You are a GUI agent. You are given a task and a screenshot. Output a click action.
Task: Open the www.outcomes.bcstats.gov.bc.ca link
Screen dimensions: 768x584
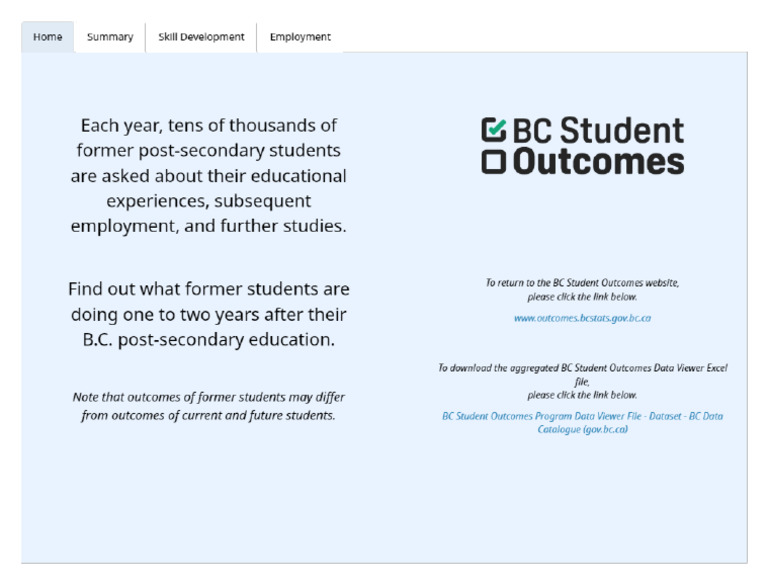point(582,318)
